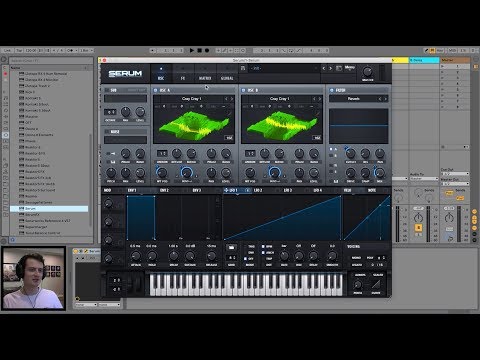Select previous OSC A wavetable arrow
The height and width of the screenshot is (360, 480).
tap(226, 99)
